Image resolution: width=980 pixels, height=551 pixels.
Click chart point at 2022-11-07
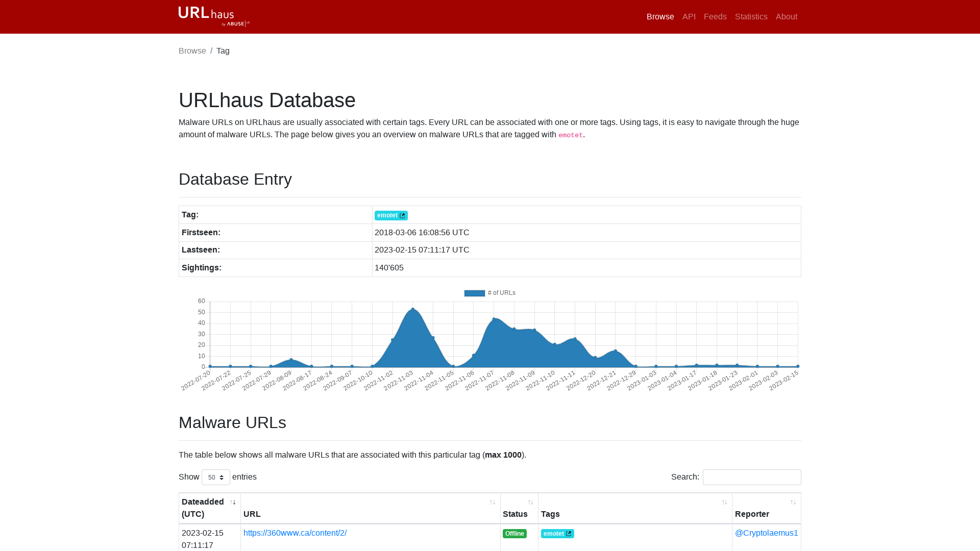click(x=494, y=319)
